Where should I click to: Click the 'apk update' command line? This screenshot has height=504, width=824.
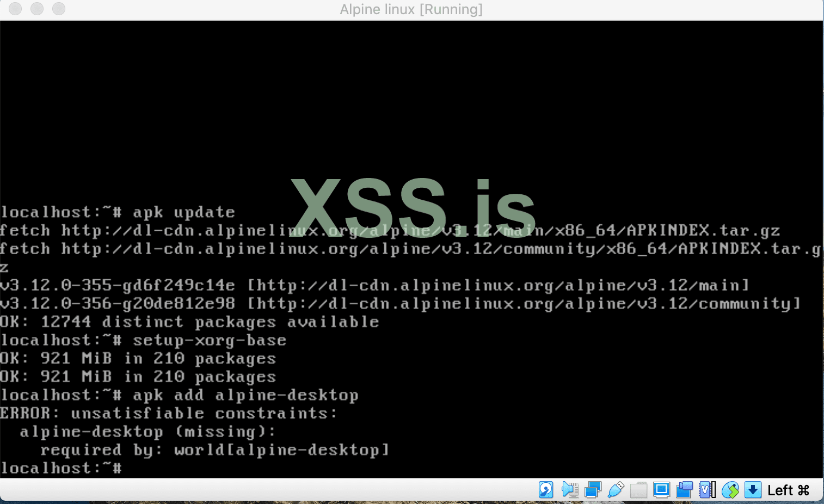click(x=118, y=212)
